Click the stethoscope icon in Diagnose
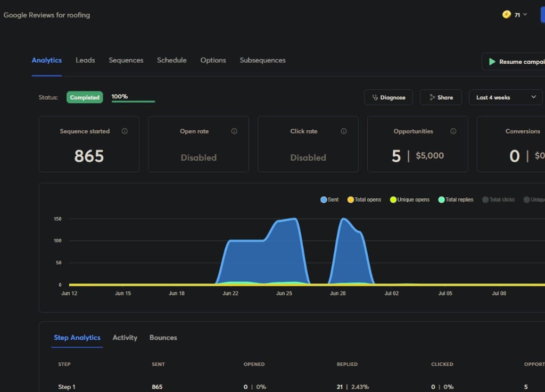The image size is (545, 392). 375,97
